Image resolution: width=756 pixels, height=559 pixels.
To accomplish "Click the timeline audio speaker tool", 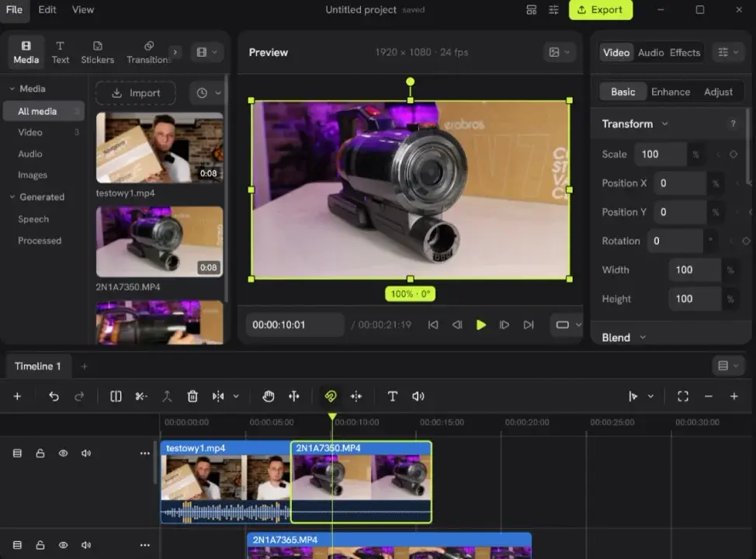I will pyautogui.click(x=418, y=397).
